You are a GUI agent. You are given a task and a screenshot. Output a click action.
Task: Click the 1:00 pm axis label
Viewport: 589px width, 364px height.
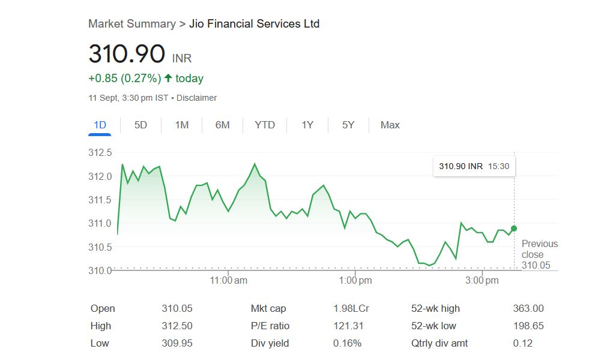[x=356, y=280]
